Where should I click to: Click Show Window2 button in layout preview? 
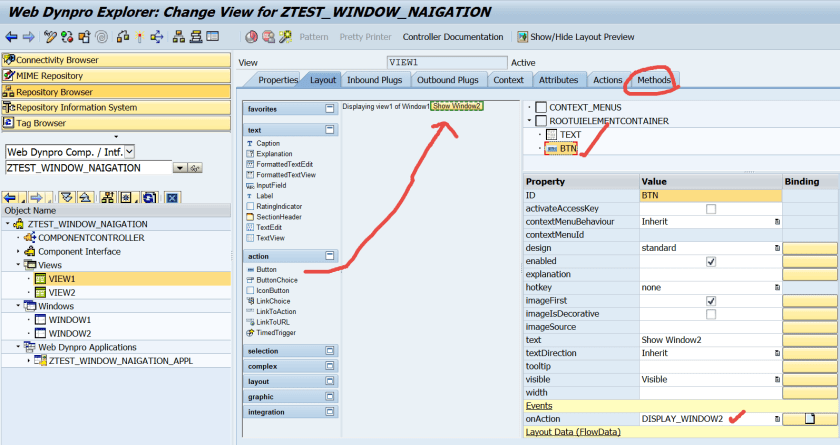(x=457, y=106)
